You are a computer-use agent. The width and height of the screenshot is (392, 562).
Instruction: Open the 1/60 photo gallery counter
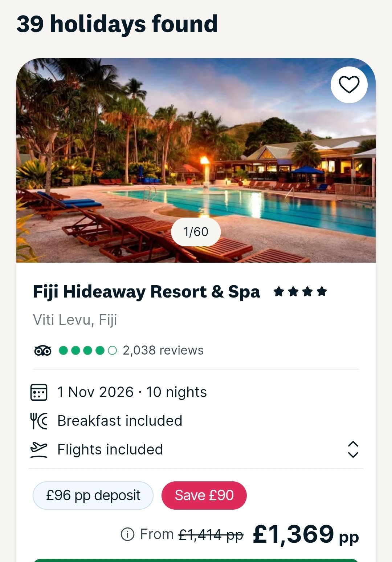point(196,232)
